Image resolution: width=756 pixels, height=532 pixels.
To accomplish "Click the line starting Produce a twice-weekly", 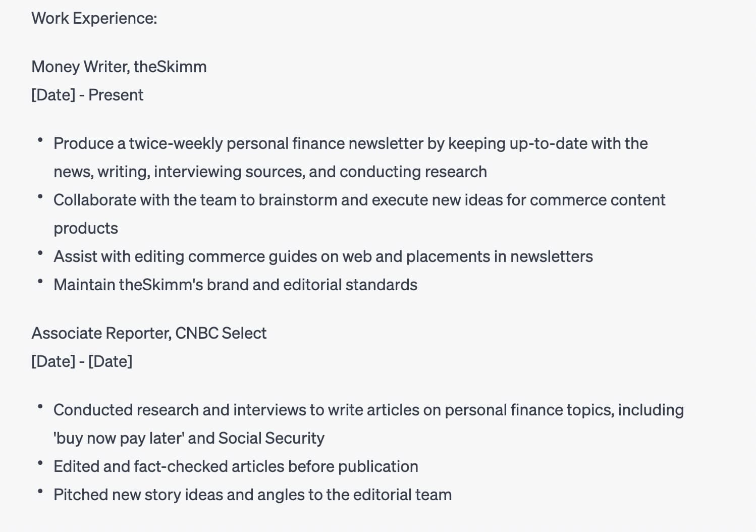I will [350, 144].
